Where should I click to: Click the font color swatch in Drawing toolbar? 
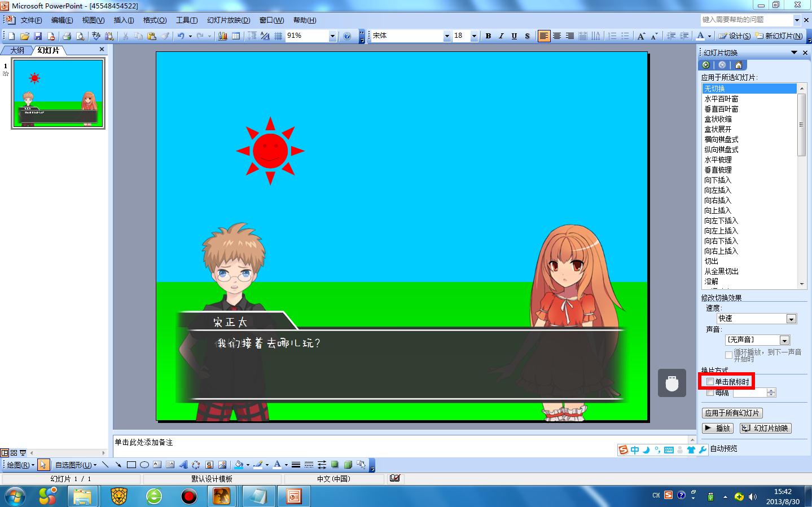click(x=277, y=465)
